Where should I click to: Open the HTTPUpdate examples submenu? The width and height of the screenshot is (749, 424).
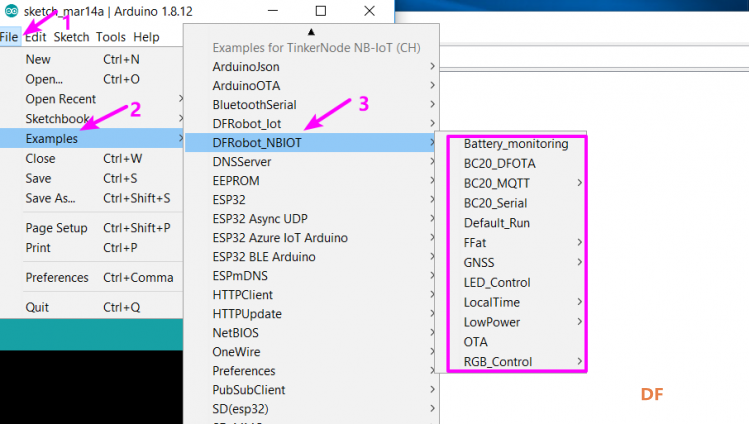tap(311, 314)
